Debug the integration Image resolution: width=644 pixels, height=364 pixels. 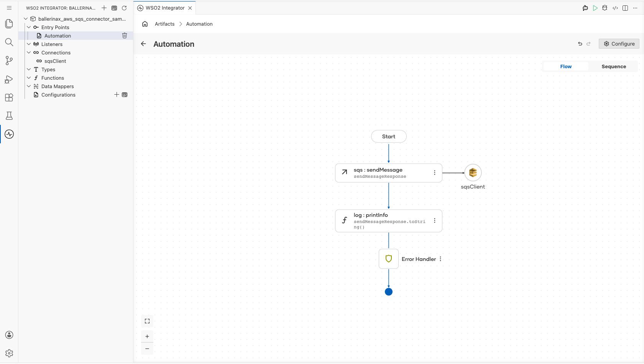[605, 8]
